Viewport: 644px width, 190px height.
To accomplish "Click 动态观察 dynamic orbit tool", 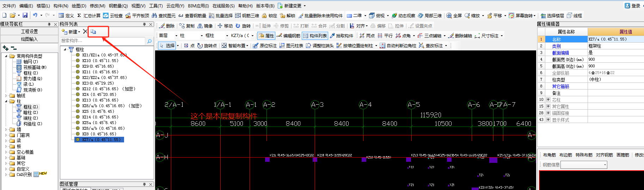I will pyautogui.click(x=403, y=16).
